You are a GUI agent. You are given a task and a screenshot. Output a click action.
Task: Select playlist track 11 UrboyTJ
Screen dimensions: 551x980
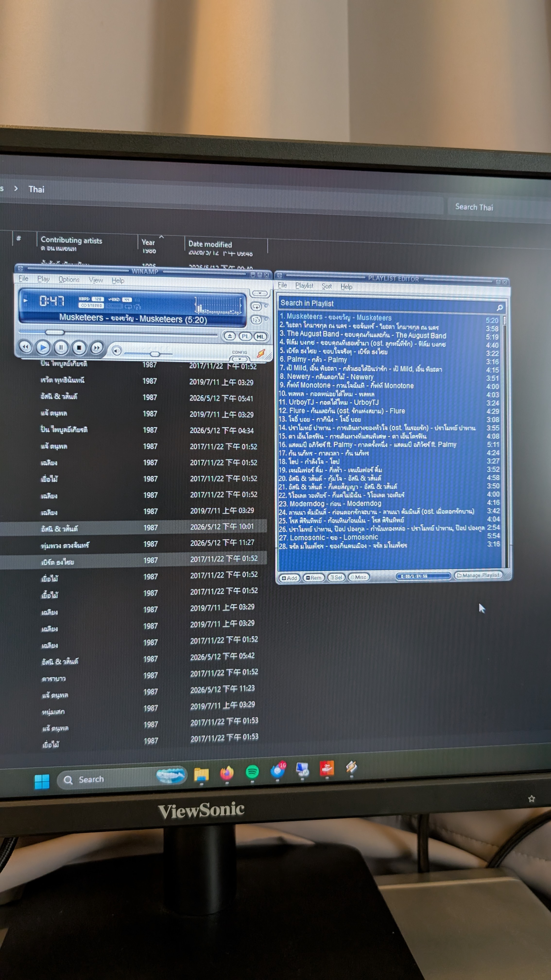click(389, 402)
